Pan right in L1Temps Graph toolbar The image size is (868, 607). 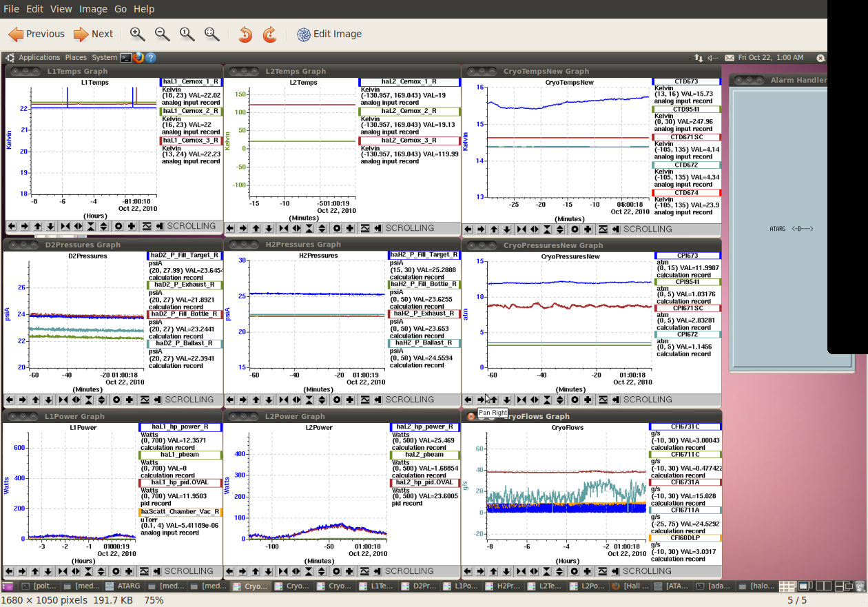(24, 226)
